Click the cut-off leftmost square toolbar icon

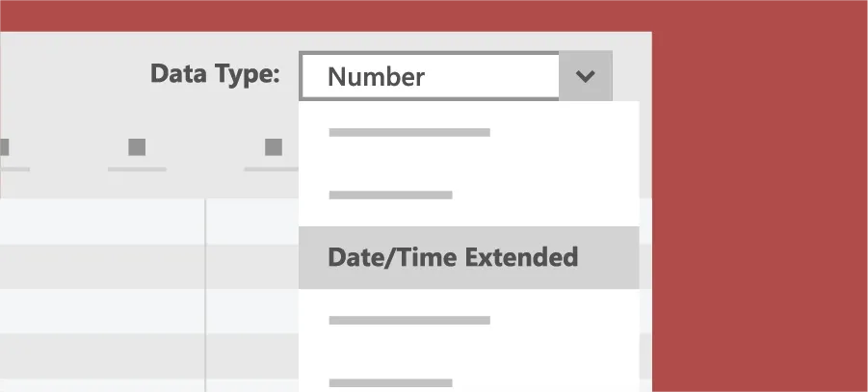click(x=4, y=147)
